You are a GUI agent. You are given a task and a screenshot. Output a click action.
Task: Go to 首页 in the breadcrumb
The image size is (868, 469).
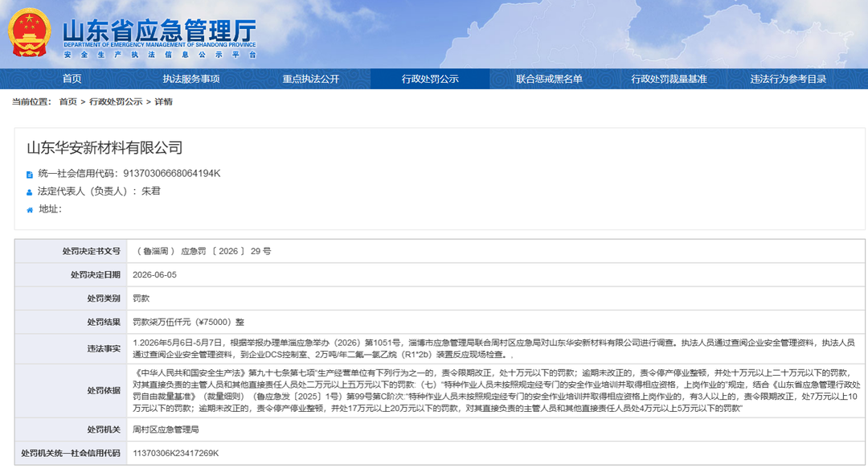68,101
